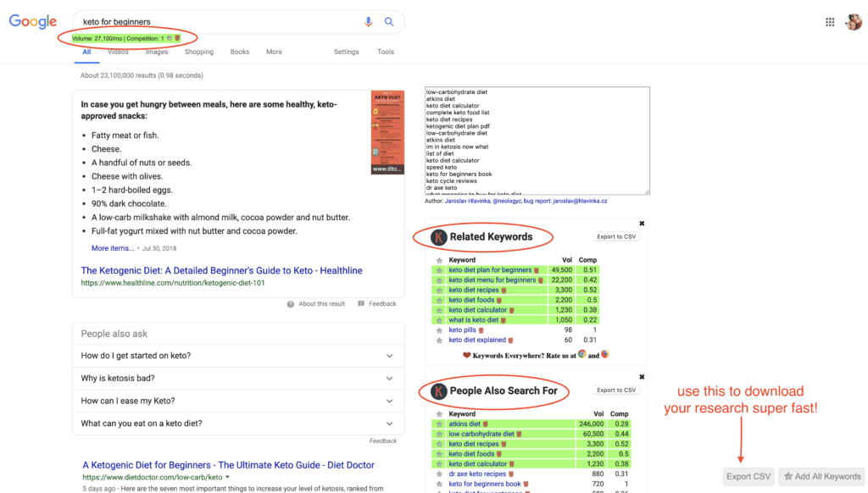868x493 pixels.
Task: Click the 'keto for beginners book' keyword link
Action: point(485,485)
